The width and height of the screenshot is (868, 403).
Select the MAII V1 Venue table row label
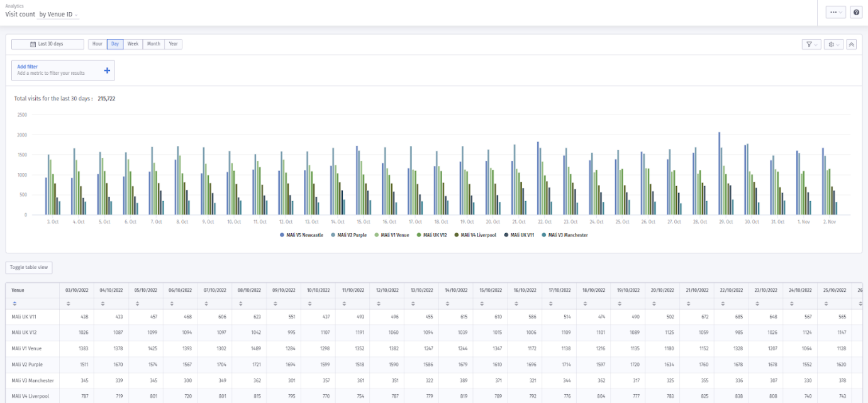point(25,348)
